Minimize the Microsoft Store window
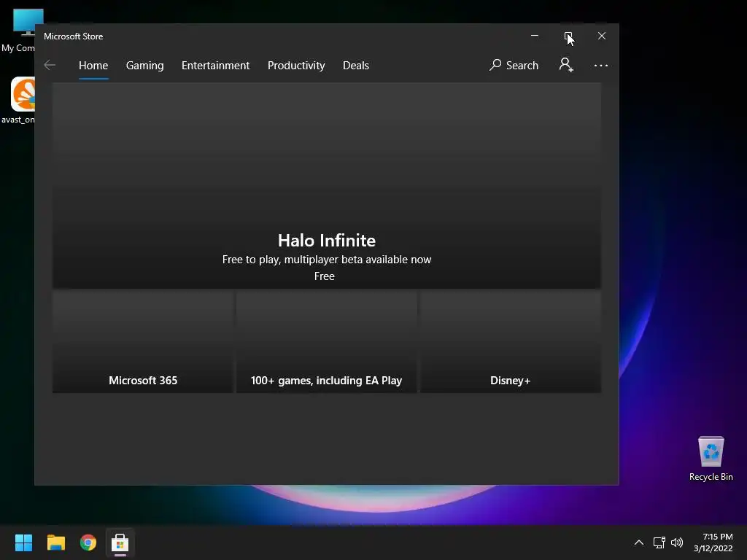 tap(535, 36)
